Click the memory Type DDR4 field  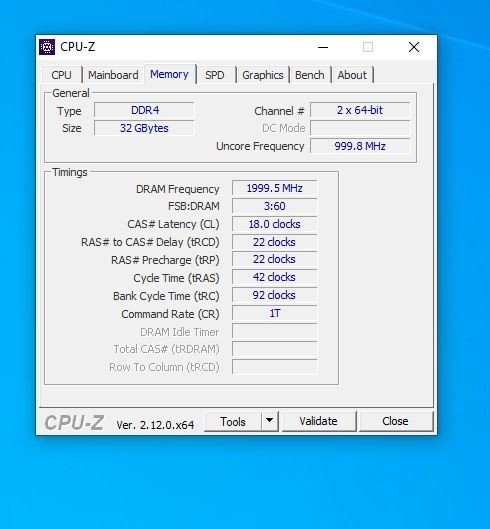click(x=144, y=110)
